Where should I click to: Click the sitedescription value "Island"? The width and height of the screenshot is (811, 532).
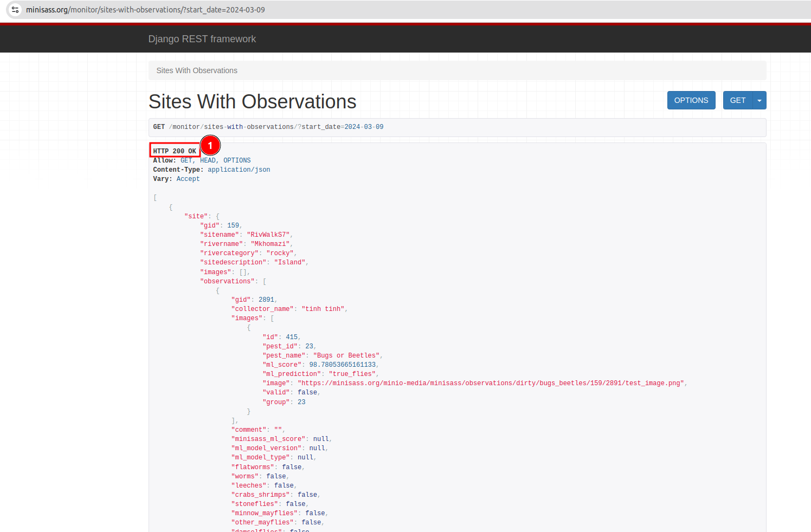point(290,262)
